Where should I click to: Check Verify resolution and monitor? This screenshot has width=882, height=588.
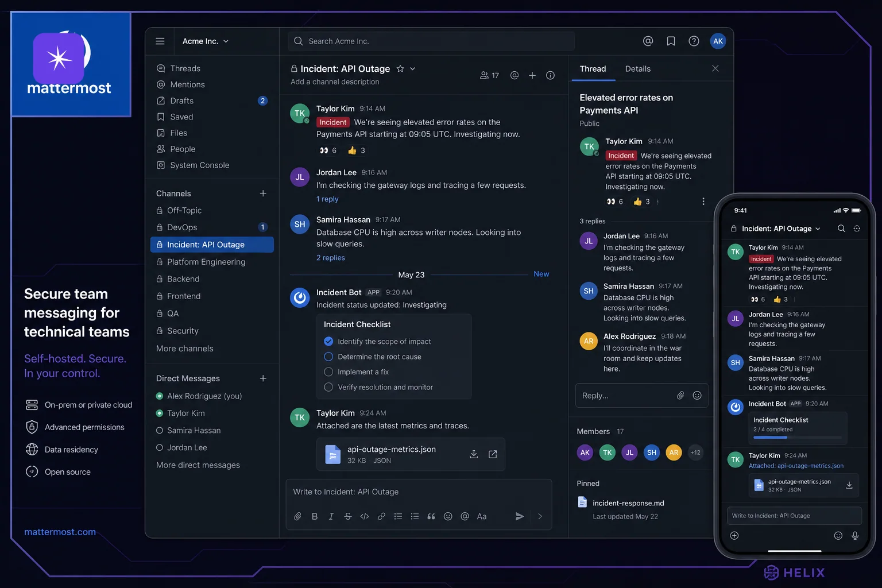(x=328, y=388)
